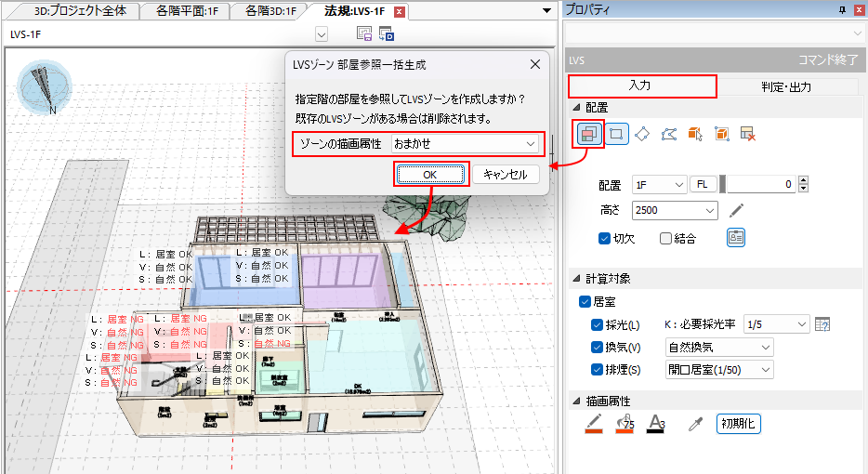The height and width of the screenshot is (474, 868).
Task: Click the delete zone icon with red X
Action: click(x=747, y=135)
